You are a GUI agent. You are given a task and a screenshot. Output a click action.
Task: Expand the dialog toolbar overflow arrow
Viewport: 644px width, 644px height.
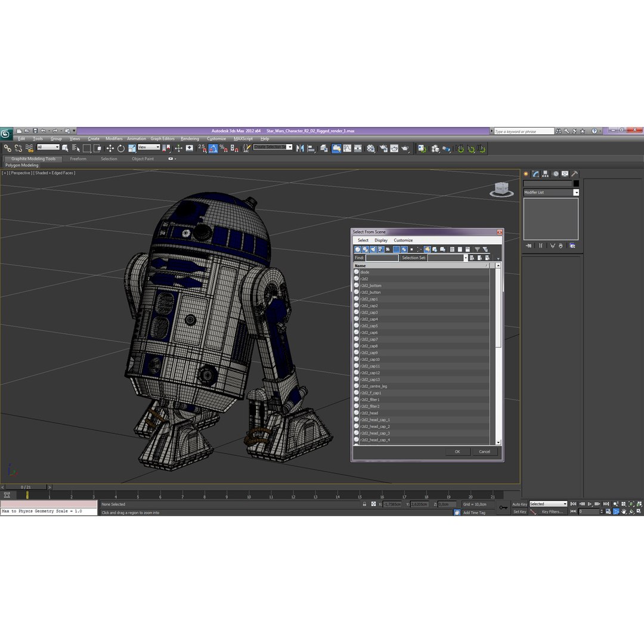pyautogui.click(x=498, y=259)
